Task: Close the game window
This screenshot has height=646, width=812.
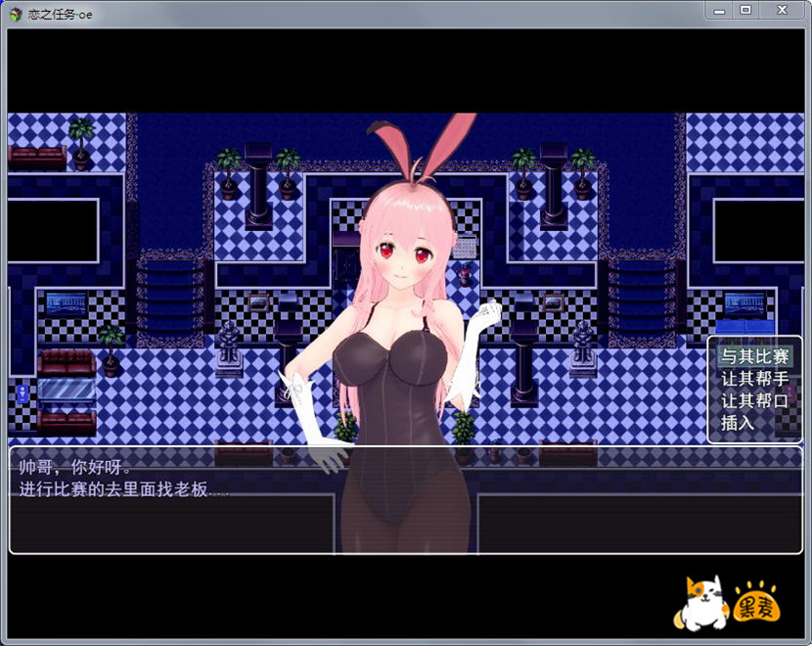Action: tap(782, 10)
